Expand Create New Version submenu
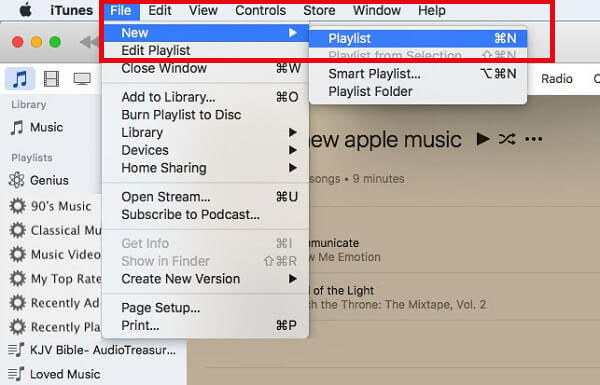600x385 pixels. [x=206, y=279]
